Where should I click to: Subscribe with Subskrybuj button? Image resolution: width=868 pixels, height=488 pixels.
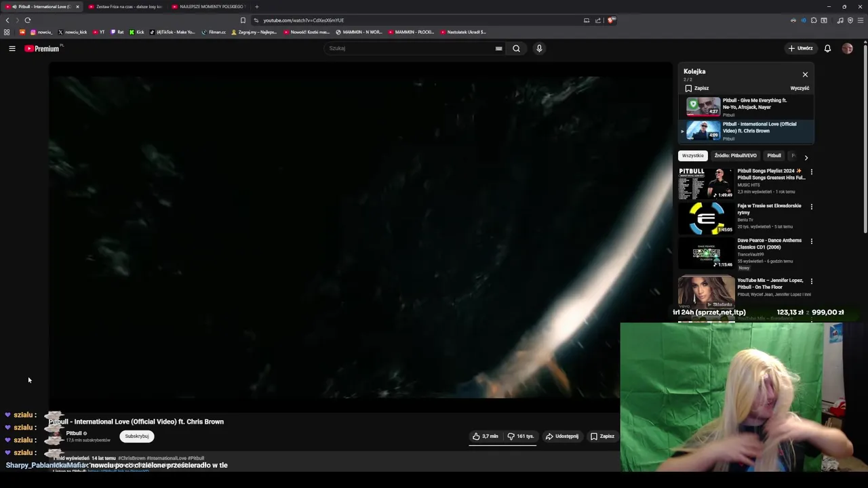tap(137, 436)
